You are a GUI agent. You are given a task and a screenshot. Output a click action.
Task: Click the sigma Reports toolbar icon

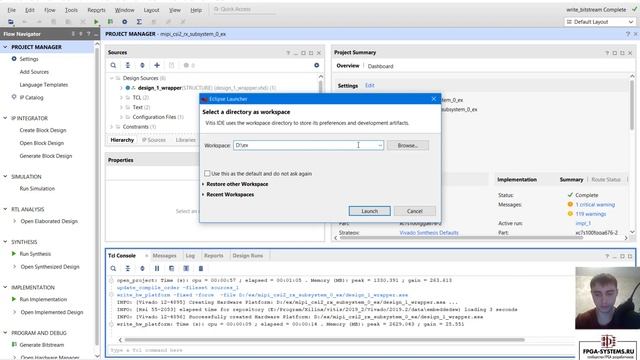coord(139,22)
